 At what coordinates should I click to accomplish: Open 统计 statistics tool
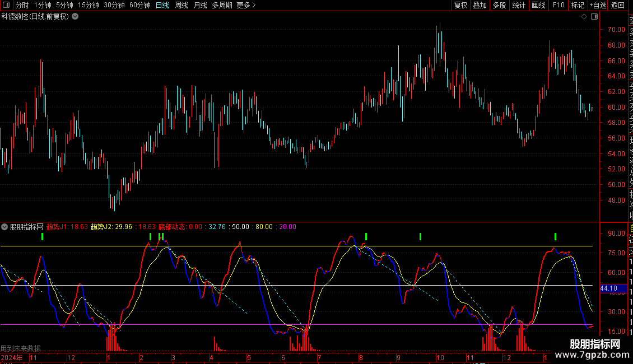519,5
